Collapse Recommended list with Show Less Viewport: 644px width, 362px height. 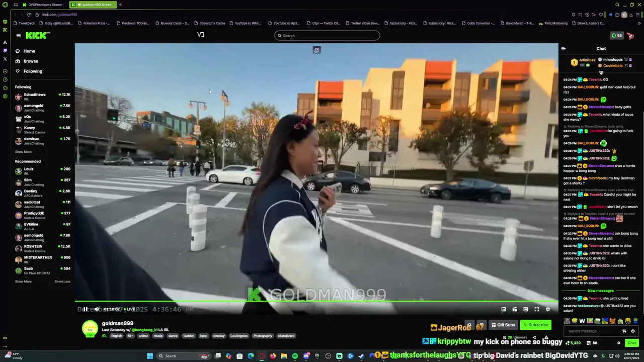[62, 281]
